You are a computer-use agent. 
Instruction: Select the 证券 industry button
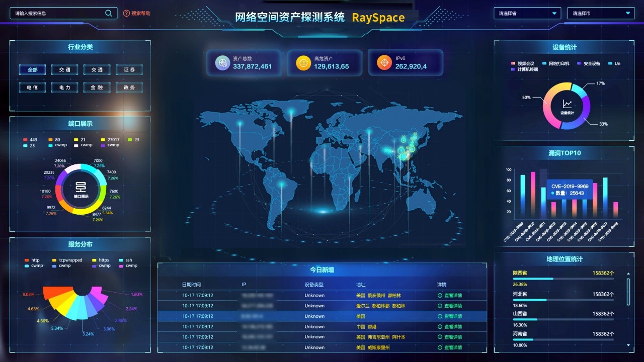click(x=129, y=70)
